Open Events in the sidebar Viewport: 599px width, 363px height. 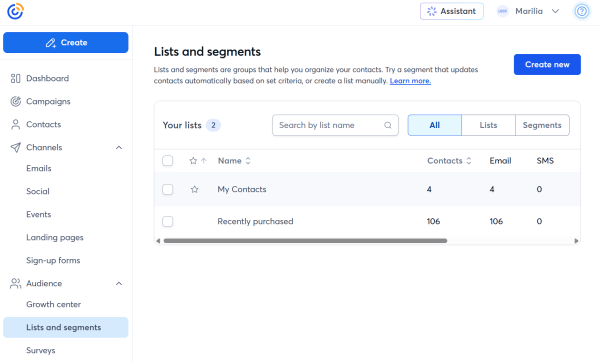[39, 214]
